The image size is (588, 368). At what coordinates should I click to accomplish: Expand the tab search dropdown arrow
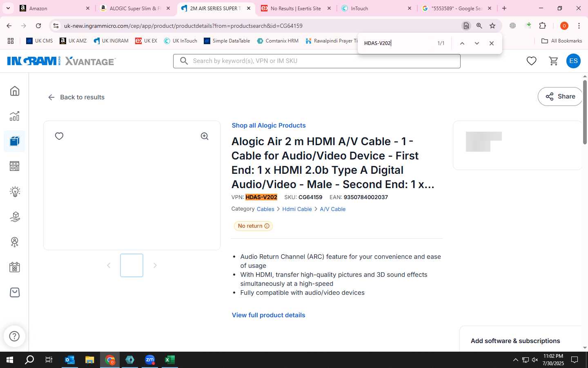click(8, 8)
